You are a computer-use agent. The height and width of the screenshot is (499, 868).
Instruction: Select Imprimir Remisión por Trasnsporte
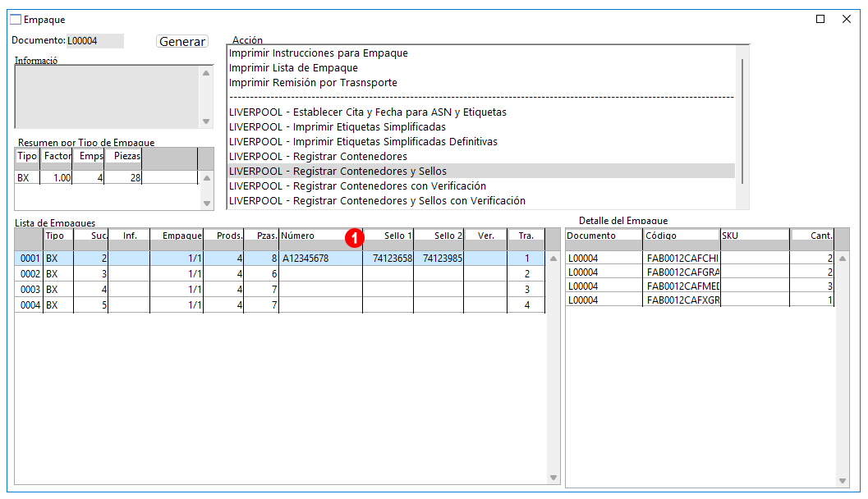pos(313,83)
